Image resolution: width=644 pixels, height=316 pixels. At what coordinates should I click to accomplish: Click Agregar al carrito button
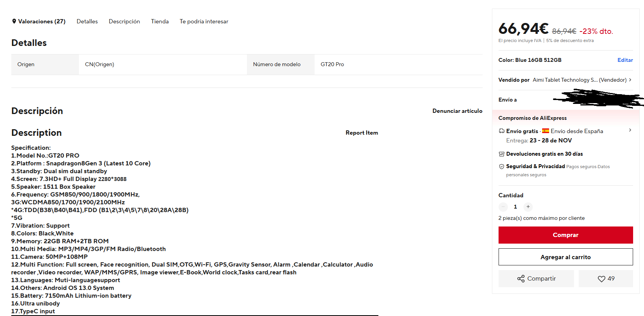(x=565, y=257)
